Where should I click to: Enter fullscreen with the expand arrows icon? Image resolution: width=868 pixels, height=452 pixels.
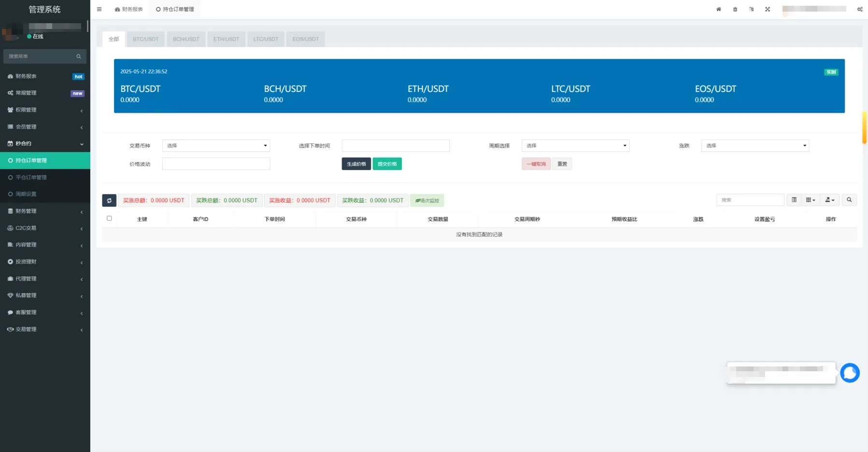(x=767, y=9)
